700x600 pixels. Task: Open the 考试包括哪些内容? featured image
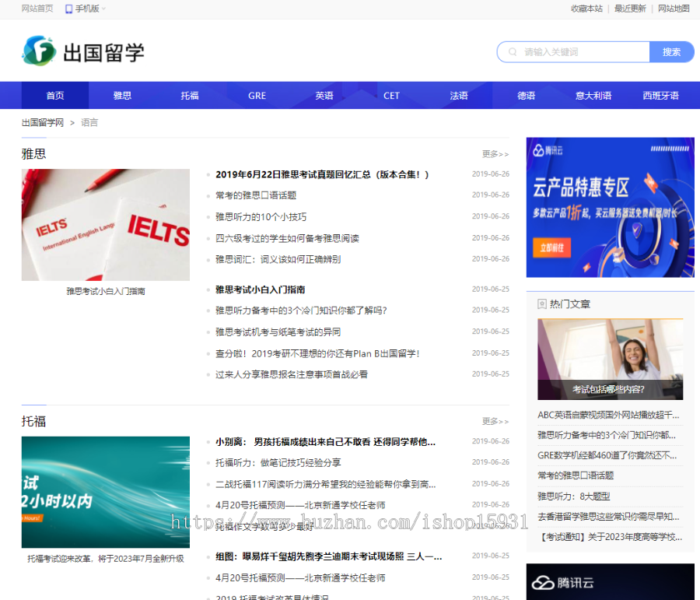coord(611,360)
